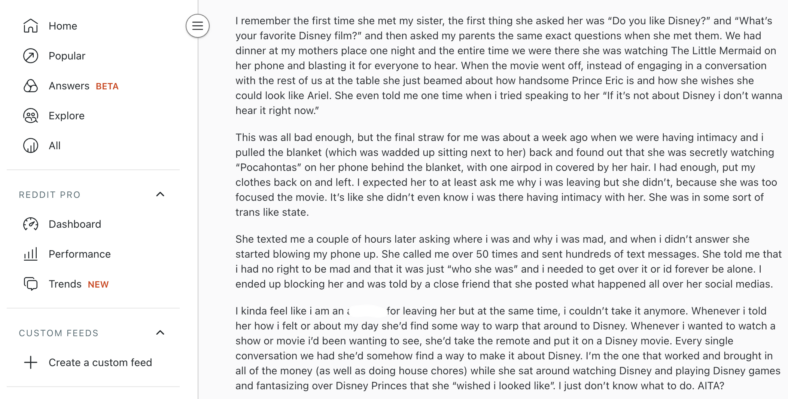Collapse the Custom Feeds section chevron
The height and width of the screenshot is (399, 788).
coord(160,333)
